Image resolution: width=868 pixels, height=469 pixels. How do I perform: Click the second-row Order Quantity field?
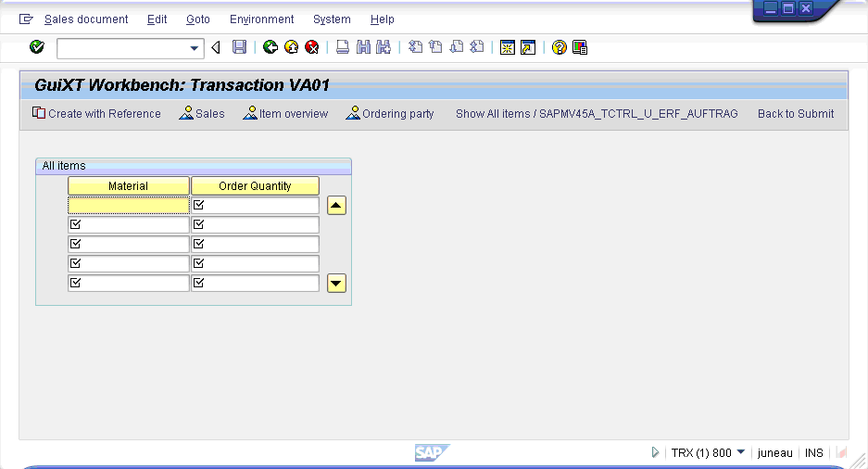click(x=255, y=225)
